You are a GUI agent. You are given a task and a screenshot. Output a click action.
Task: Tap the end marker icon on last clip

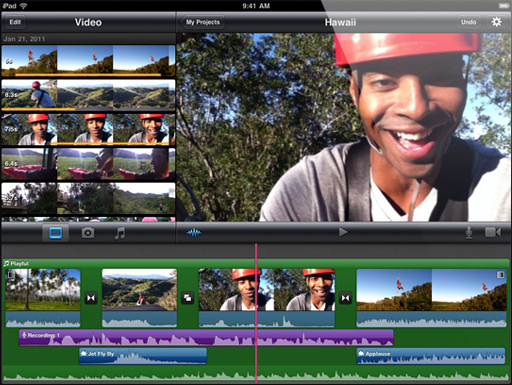click(500, 274)
